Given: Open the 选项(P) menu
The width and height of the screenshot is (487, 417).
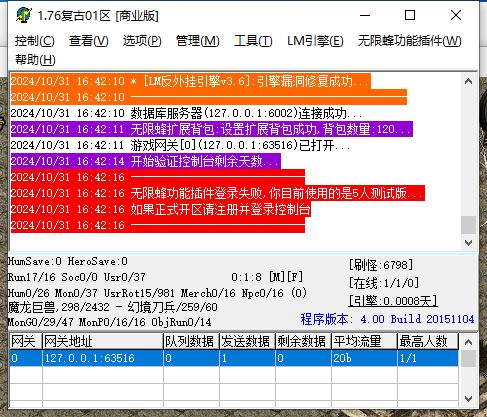Looking at the screenshot, I should 142,41.
